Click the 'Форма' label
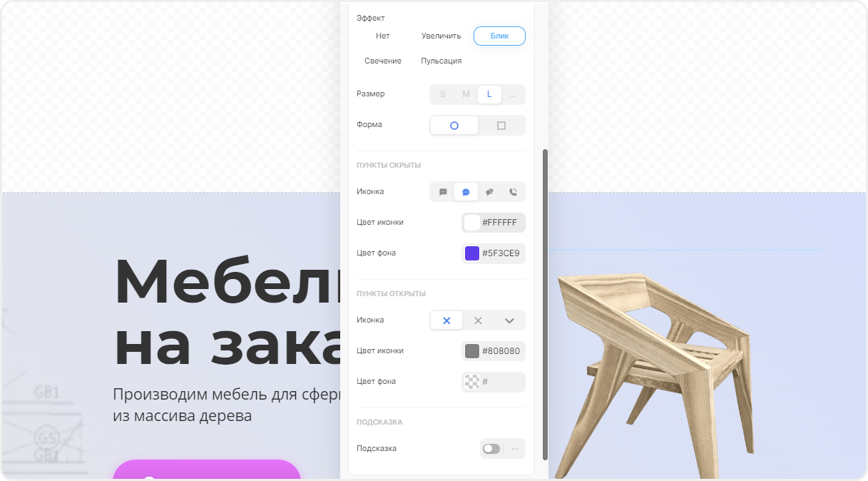Screen dimensions: 868x481 [x=369, y=125]
